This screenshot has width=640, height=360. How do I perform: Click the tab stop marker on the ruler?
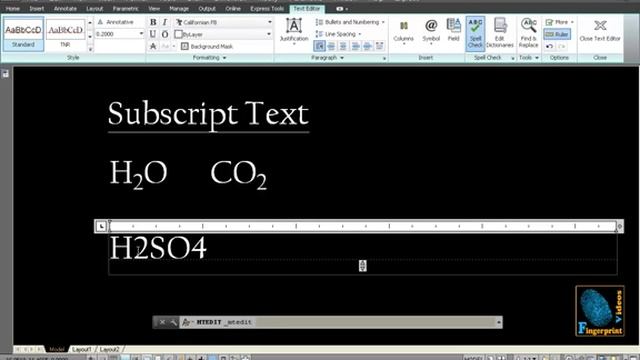click(x=101, y=226)
